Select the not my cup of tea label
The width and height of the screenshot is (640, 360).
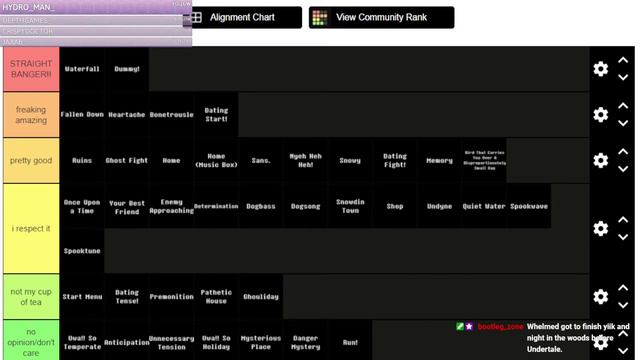click(x=31, y=297)
